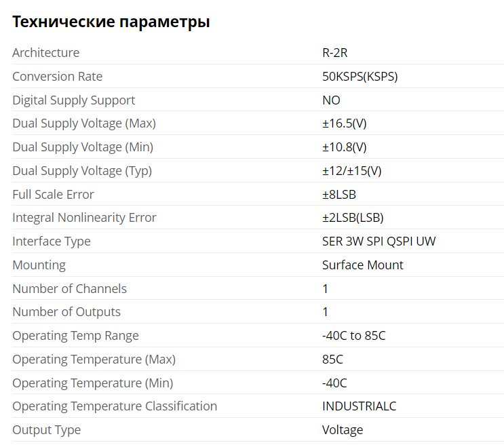504x445 pixels.
Task: Select the Full Scale Error label
Action: (x=53, y=195)
